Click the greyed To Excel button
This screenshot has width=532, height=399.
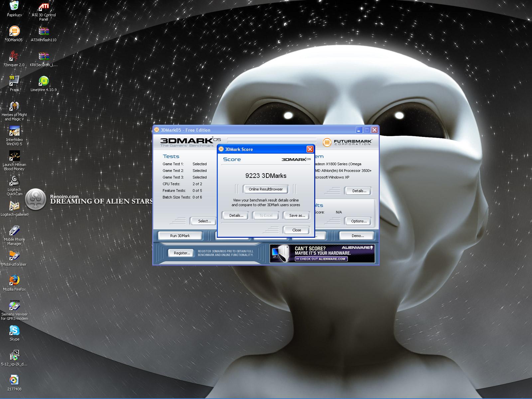click(x=266, y=215)
